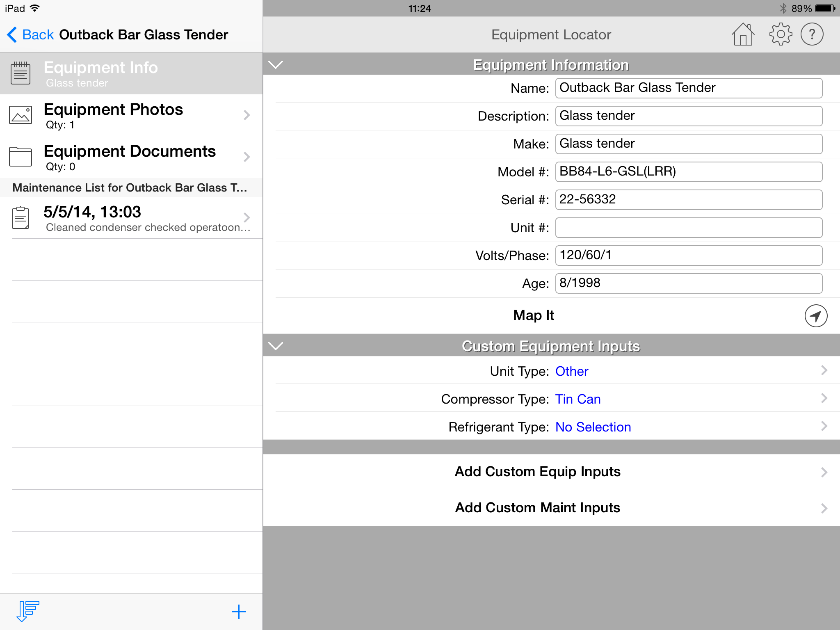Collapse the Equipment Information section
The height and width of the screenshot is (630, 840).
276,64
